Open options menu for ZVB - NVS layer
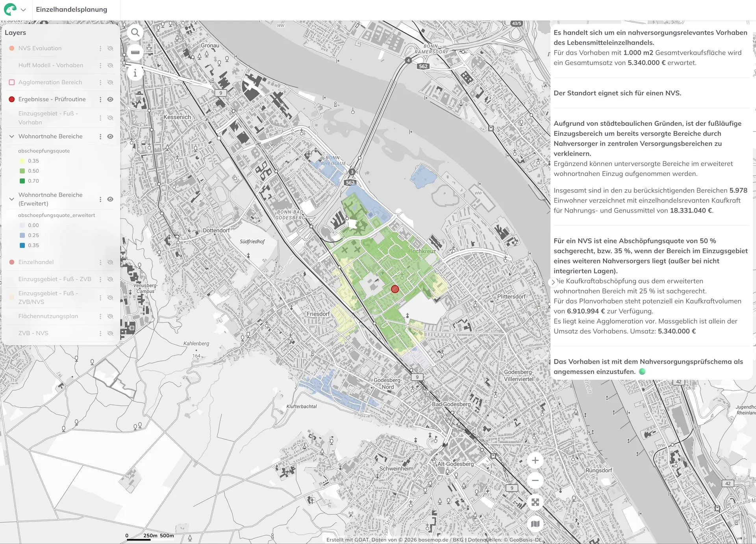This screenshot has width=756, height=544. coord(100,333)
